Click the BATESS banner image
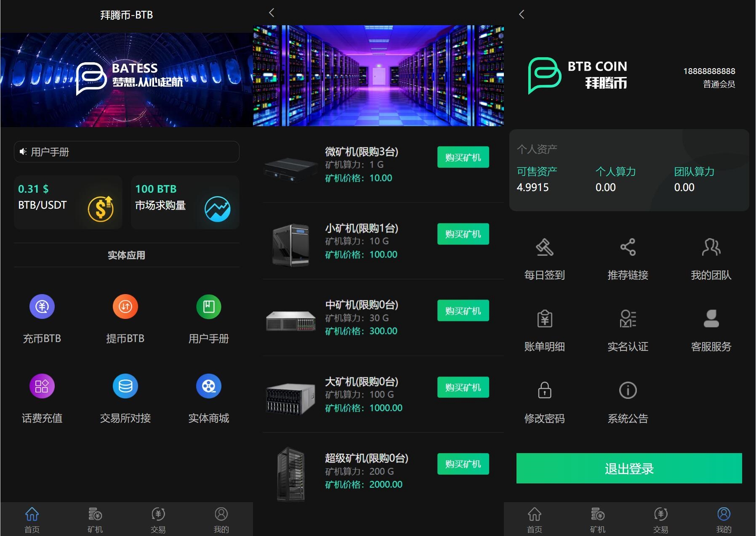The image size is (756, 536). (x=126, y=80)
